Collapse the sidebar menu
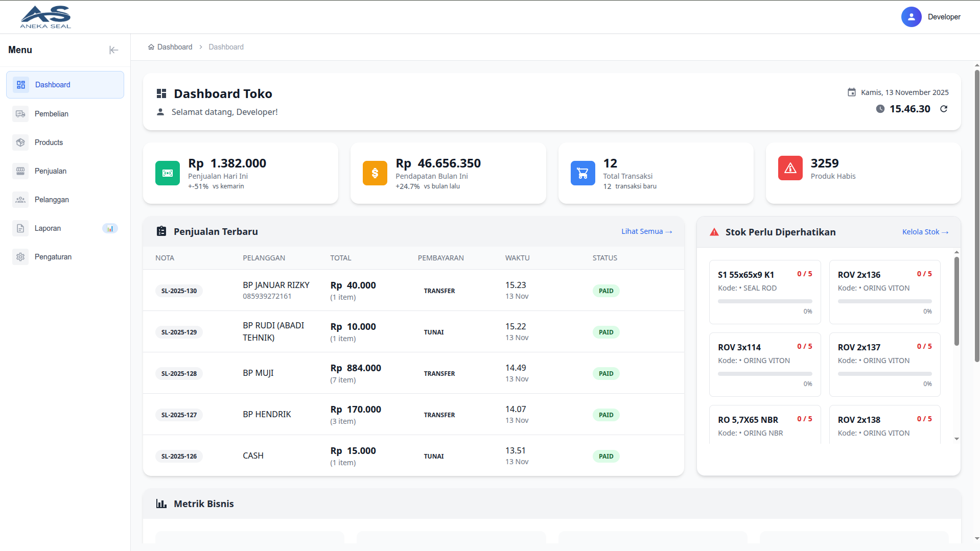 113,50
